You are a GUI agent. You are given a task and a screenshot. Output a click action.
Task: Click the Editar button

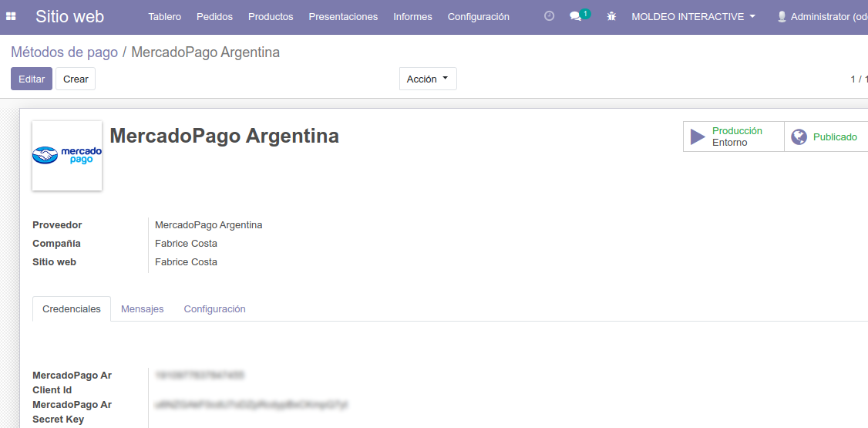coord(32,79)
